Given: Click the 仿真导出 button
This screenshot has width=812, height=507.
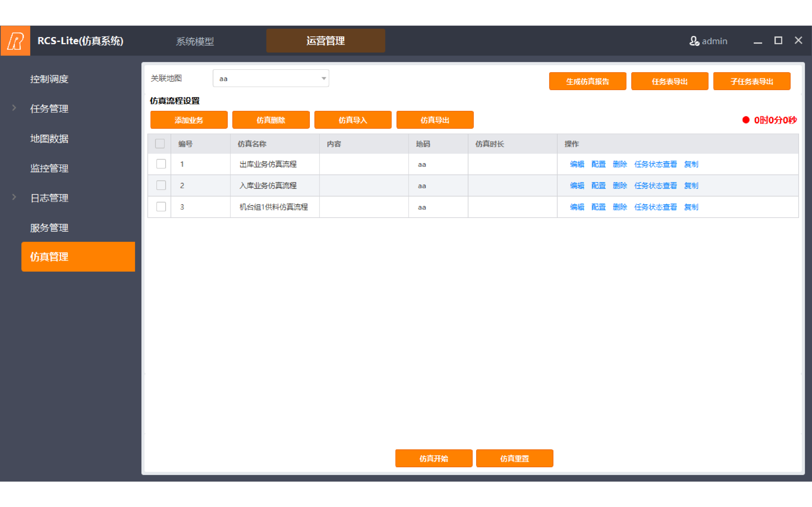Looking at the screenshot, I should (x=435, y=120).
